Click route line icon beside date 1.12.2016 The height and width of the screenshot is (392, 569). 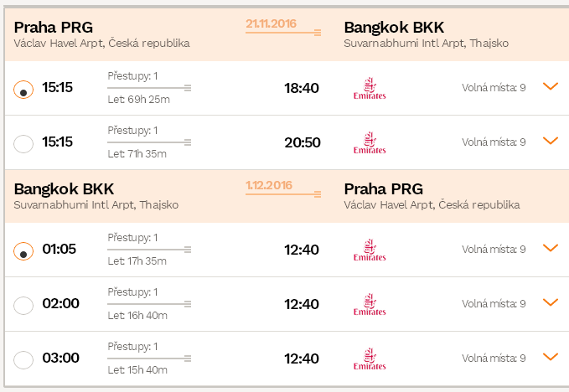click(x=283, y=194)
